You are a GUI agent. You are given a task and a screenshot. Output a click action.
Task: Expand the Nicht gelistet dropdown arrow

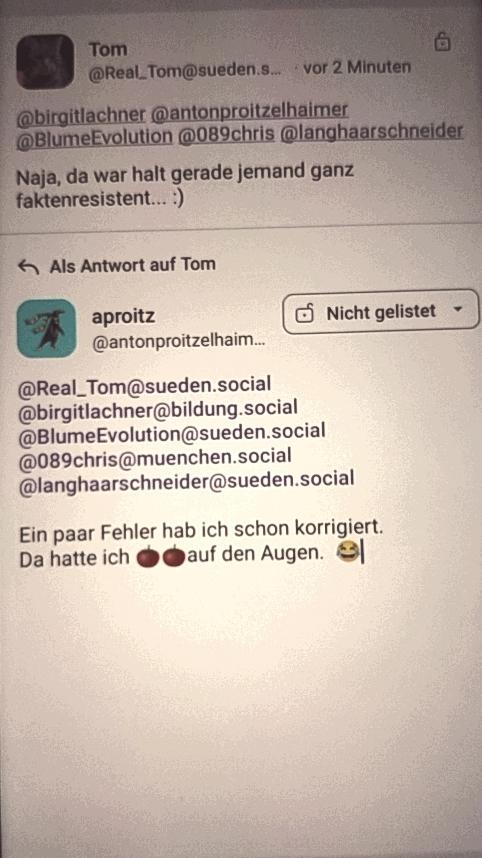click(458, 310)
